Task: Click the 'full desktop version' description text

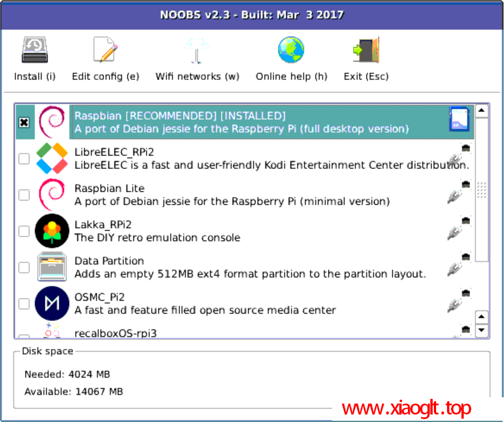Action: tap(242, 129)
